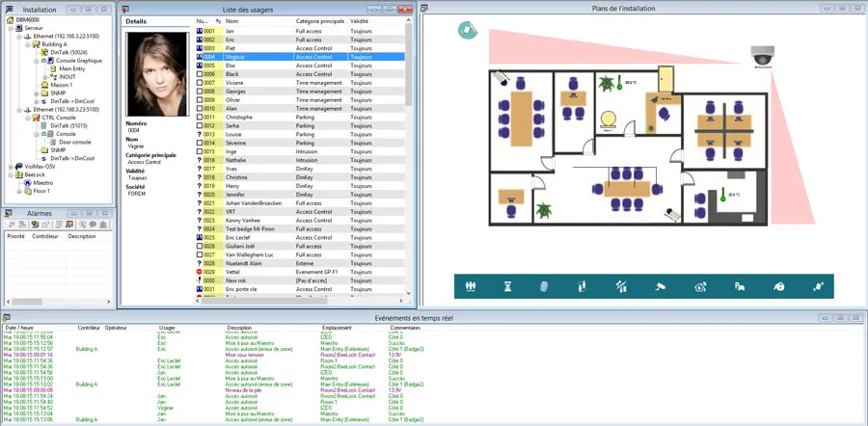
Task: Toggle the checkbox for user 0011 Christophe
Action: (200, 118)
